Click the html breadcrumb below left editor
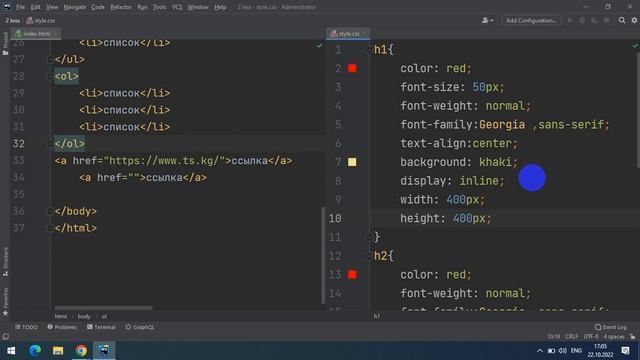Image resolution: width=640 pixels, height=360 pixels. tap(61, 316)
